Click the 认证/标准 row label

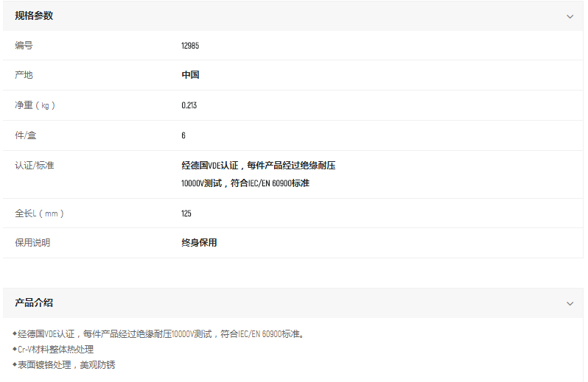pyautogui.click(x=35, y=166)
